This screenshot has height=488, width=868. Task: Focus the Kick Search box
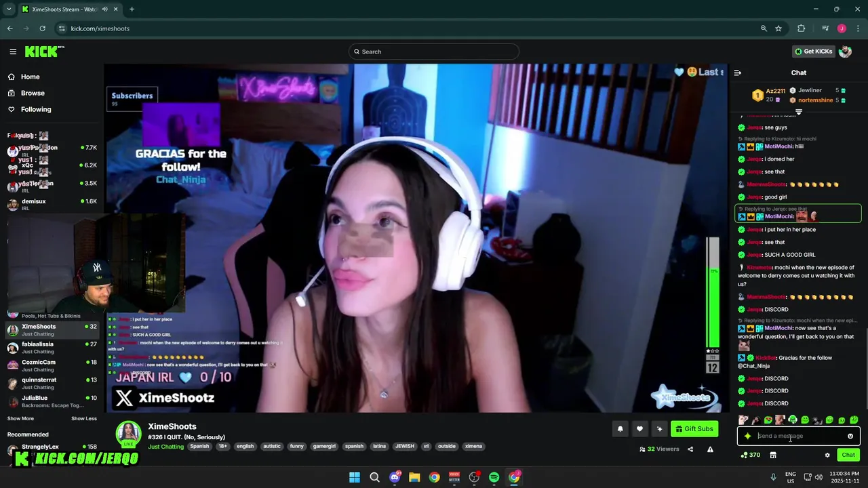pyautogui.click(x=434, y=52)
